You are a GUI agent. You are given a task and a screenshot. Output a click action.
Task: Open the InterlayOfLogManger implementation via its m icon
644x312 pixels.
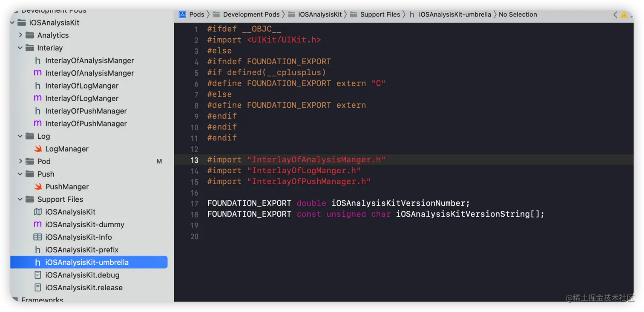(x=38, y=98)
